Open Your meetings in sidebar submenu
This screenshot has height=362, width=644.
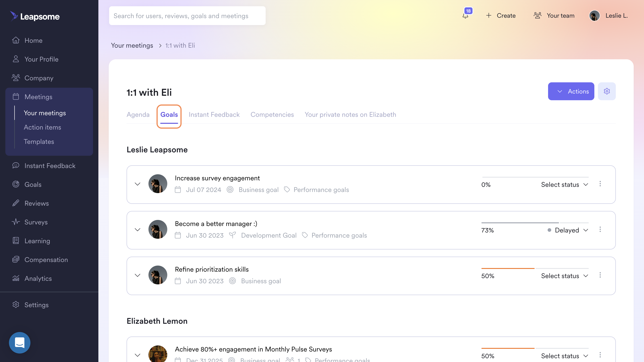[45, 113]
